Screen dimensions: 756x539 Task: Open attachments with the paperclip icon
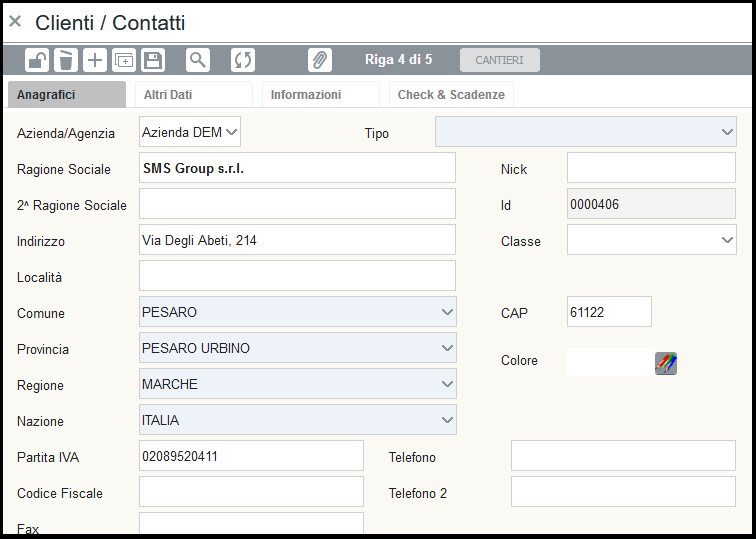(319, 60)
